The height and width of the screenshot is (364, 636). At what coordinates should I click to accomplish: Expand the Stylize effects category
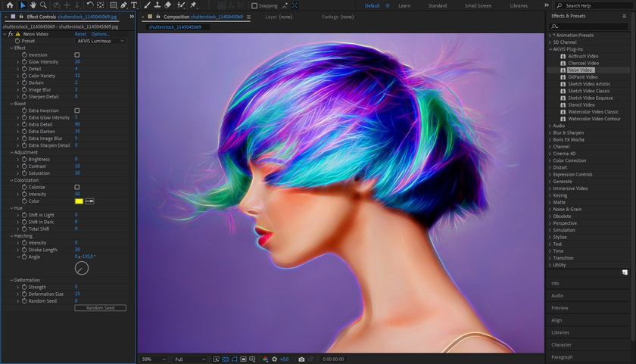tap(550, 237)
